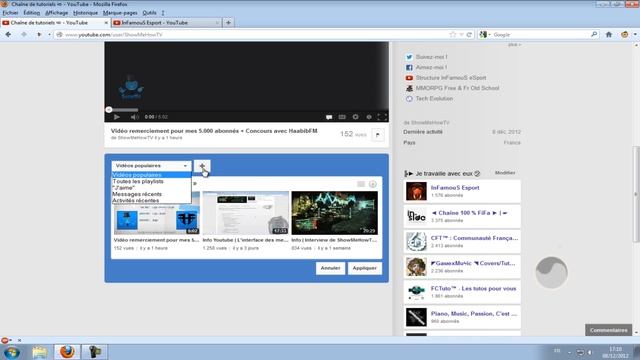The image size is (640, 360).
Task: Open the Facebook 'Aimez-moi' link
Action: point(431,67)
